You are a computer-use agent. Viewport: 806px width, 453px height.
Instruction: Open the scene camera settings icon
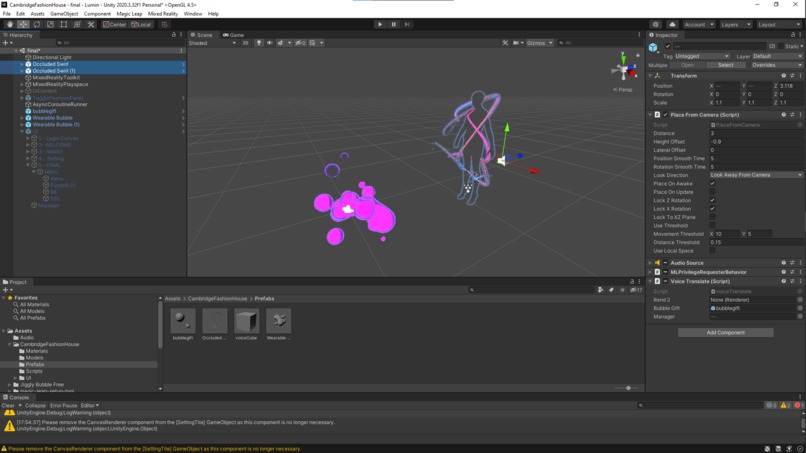[517, 43]
